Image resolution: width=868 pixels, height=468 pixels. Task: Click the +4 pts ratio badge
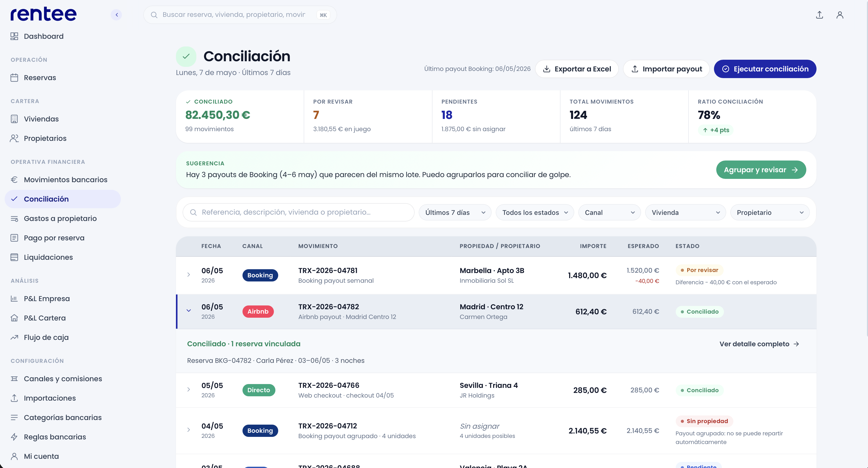tap(716, 130)
